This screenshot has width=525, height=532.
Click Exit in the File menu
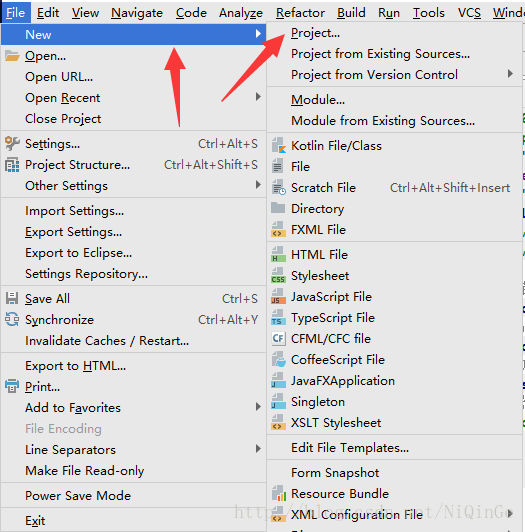pos(35,521)
